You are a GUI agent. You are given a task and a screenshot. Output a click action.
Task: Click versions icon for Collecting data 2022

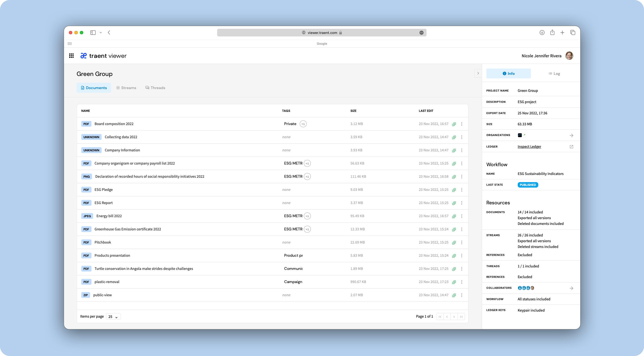pyautogui.click(x=454, y=137)
